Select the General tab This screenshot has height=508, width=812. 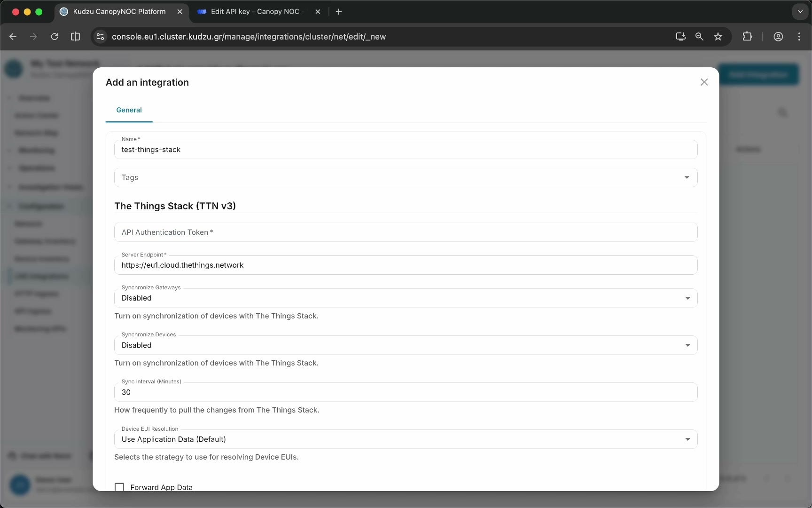click(x=129, y=110)
